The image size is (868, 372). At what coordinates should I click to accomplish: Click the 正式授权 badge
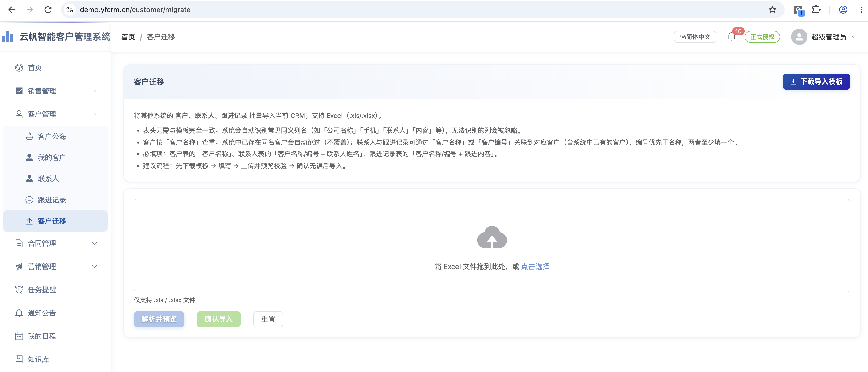(762, 37)
